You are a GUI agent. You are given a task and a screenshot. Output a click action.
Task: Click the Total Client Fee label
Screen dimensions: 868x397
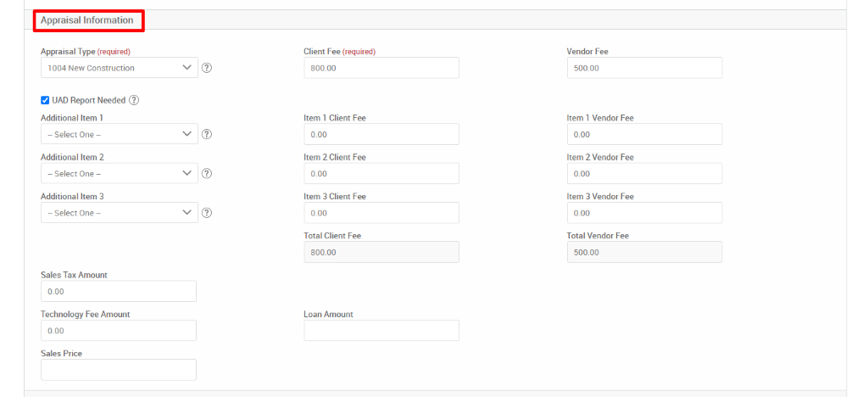click(332, 235)
